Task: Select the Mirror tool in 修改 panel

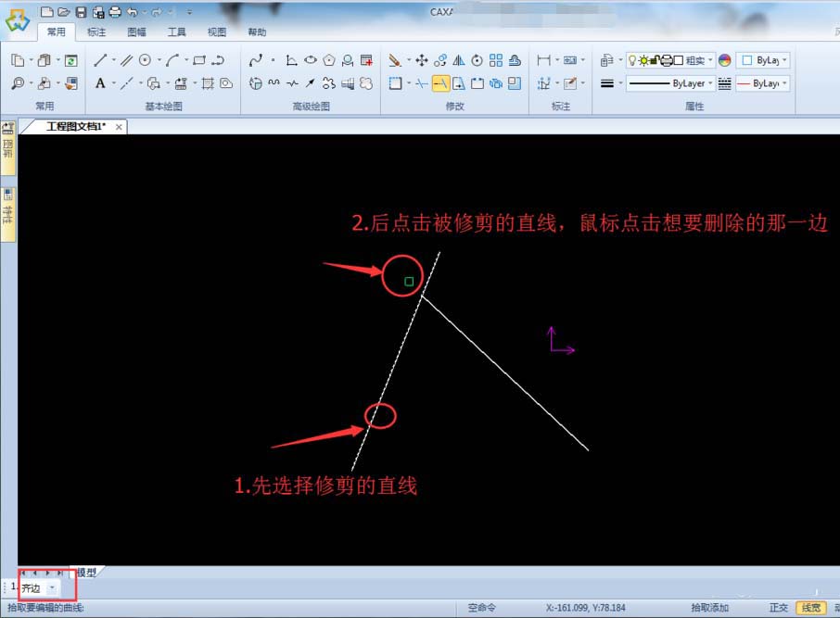Action: [458, 58]
